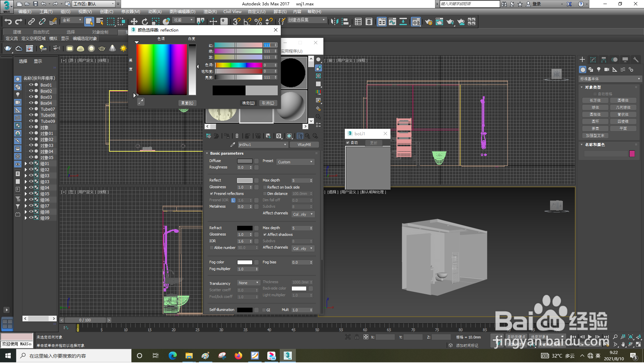Click pick material from object eyedropper

(x=233, y=145)
